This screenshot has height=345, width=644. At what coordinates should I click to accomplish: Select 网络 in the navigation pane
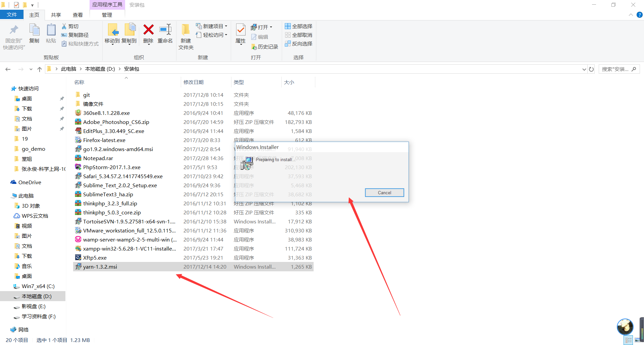point(23,330)
